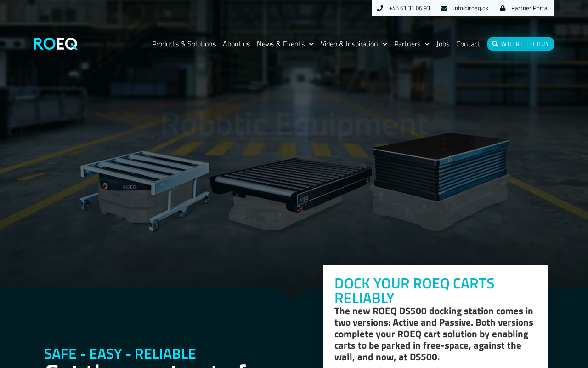Open the info@roeq.dk email link
Viewport: 588px width, 368px height.
pyautogui.click(x=470, y=8)
